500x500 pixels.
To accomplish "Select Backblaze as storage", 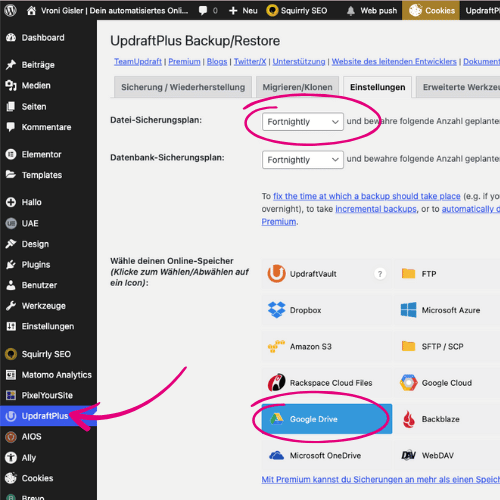I will point(447,419).
